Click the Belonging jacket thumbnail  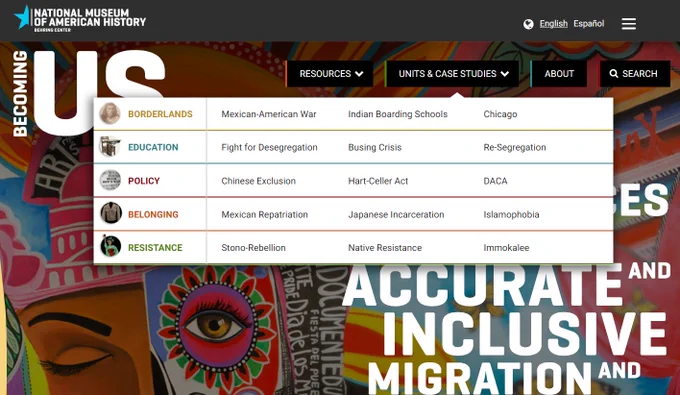(110, 214)
